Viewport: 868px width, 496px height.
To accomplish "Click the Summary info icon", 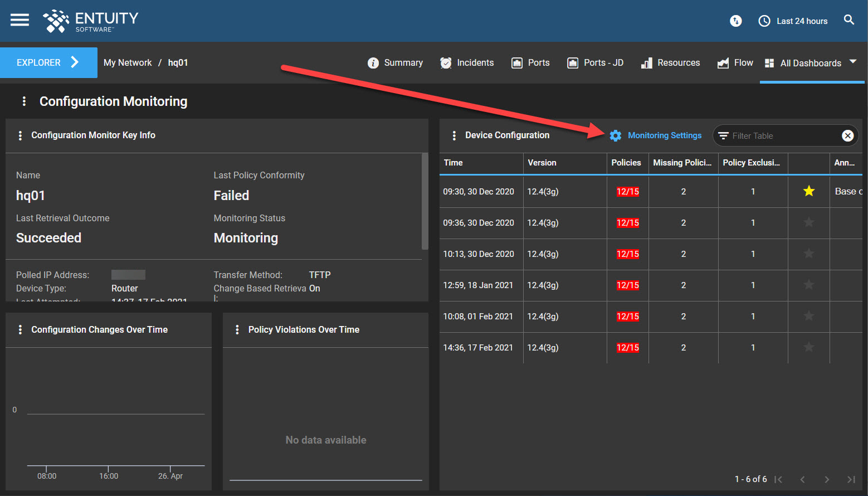I will click(373, 63).
